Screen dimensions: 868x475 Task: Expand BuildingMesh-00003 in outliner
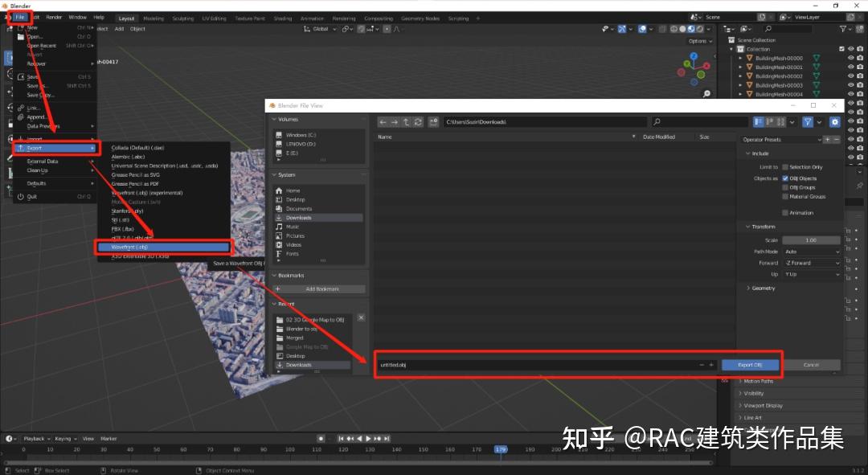(740, 85)
